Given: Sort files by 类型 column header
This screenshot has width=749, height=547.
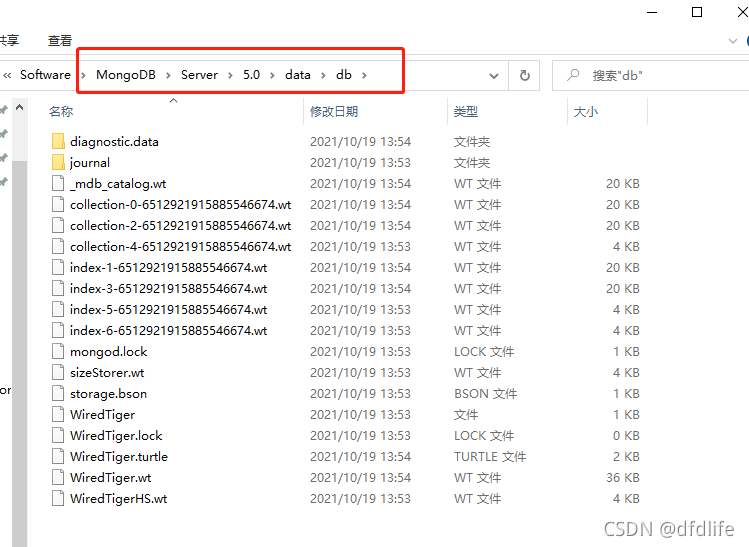Looking at the screenshot, I should coord(466,112).
